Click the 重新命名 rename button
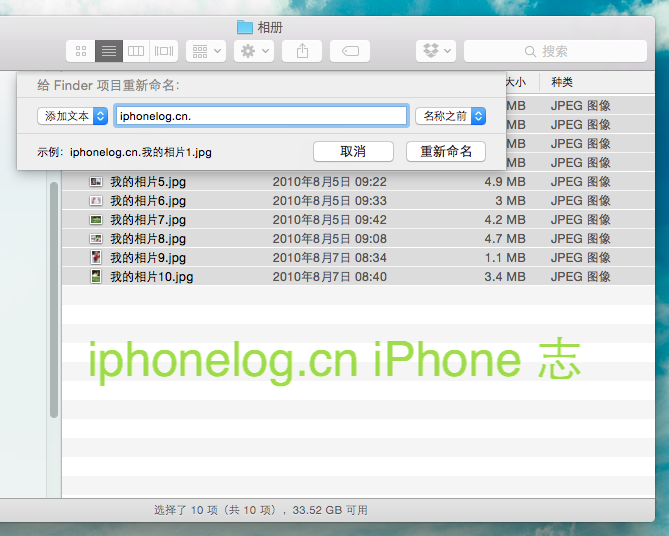The width and height of the screenshot is (669, 536). pyautogui.click(x=446, y=151)
